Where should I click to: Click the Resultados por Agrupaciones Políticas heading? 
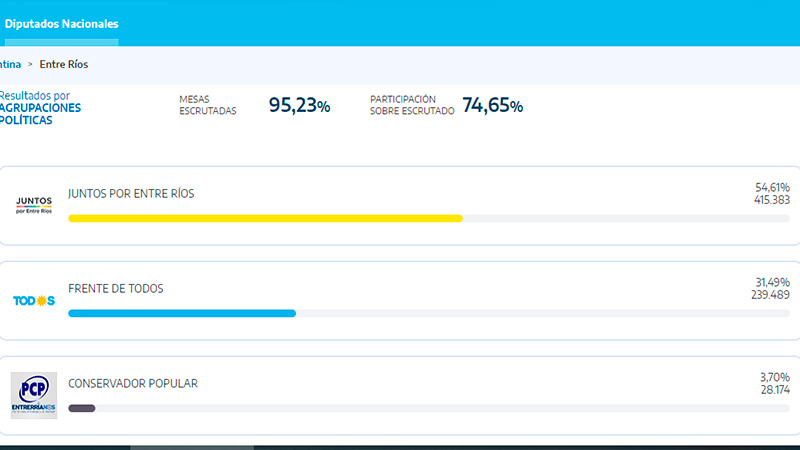pyautogui.click(x=40, y=108)
